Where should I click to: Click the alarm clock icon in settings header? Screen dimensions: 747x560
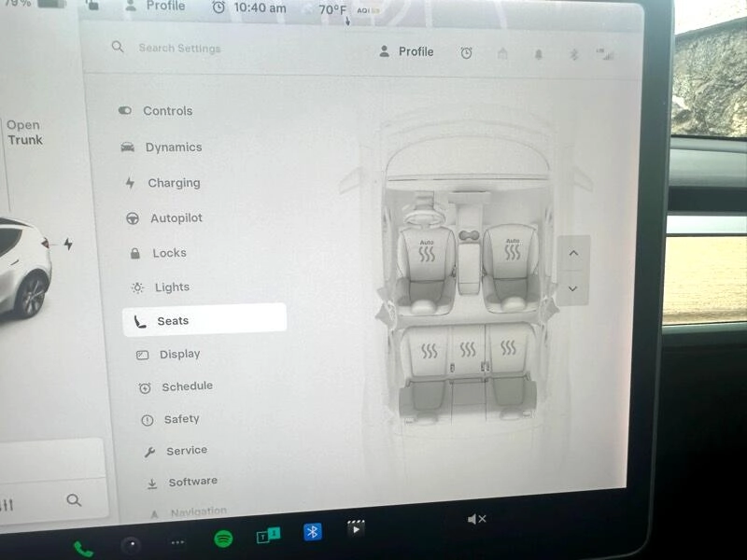click(x=466, y=53)
